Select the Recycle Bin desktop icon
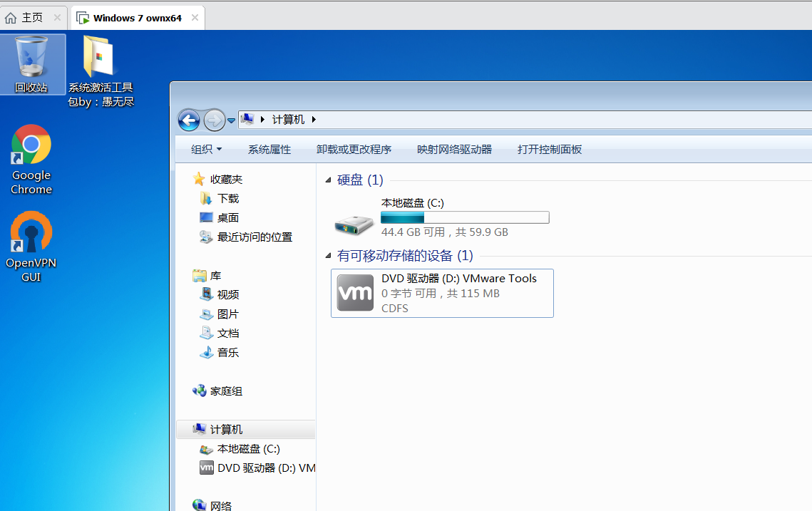The width and height of the screenshot is (812, 511). click(x=32, y=64)
